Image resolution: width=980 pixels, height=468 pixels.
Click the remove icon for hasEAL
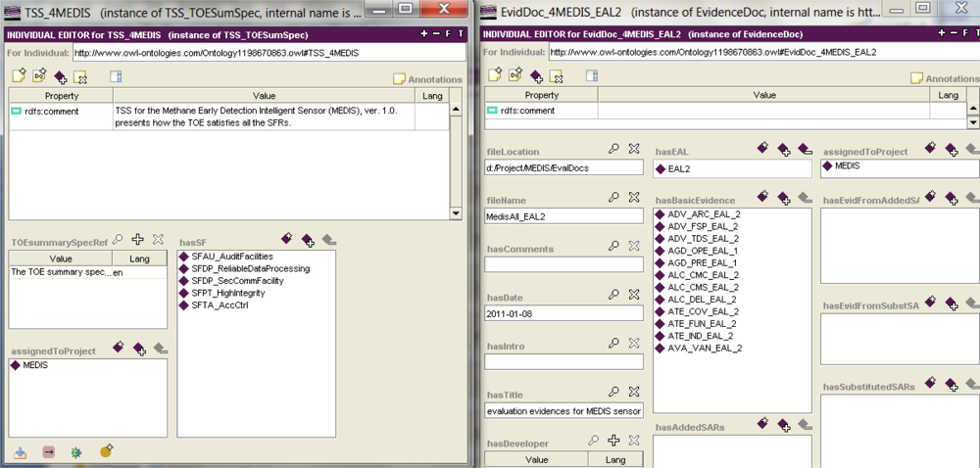(805, 149)
